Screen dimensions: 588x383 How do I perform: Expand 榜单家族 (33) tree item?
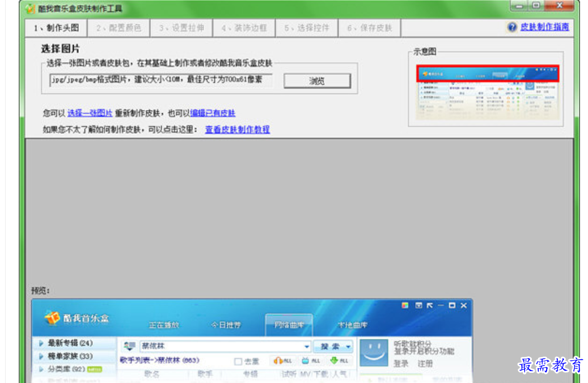(x=41, y=356)
